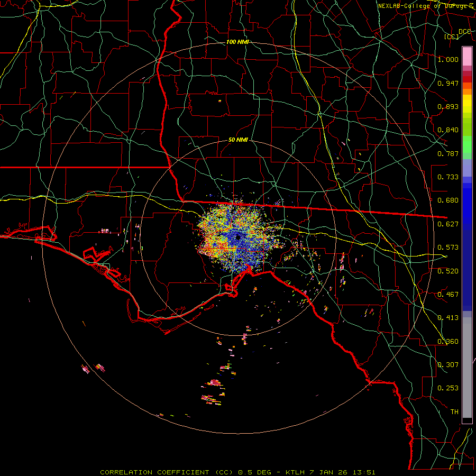Click the "50 NMI" range ring label
The image size is (476, 476).
(238, 140)
